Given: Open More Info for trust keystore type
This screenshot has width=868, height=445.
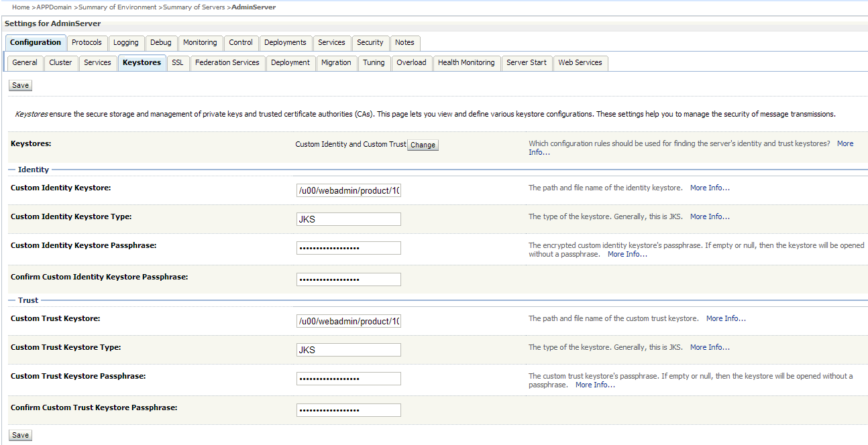Looking at the screenshot, I should (x=710, y=347).
